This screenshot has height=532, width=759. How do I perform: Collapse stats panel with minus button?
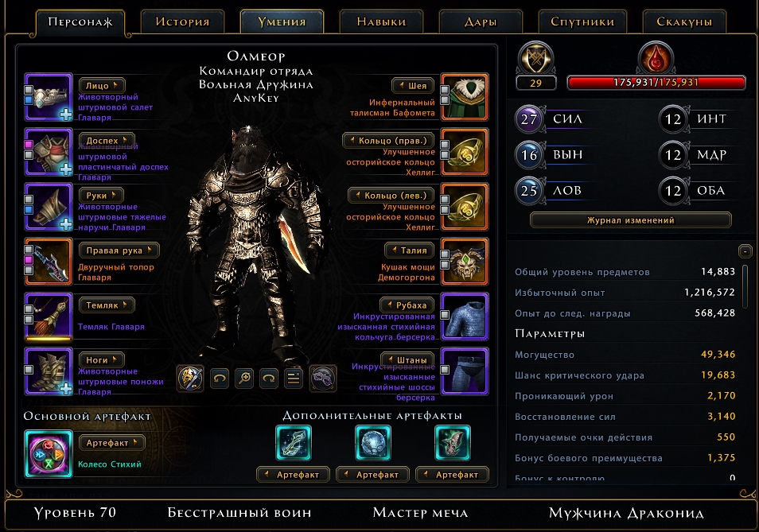(x=745, y=251)
